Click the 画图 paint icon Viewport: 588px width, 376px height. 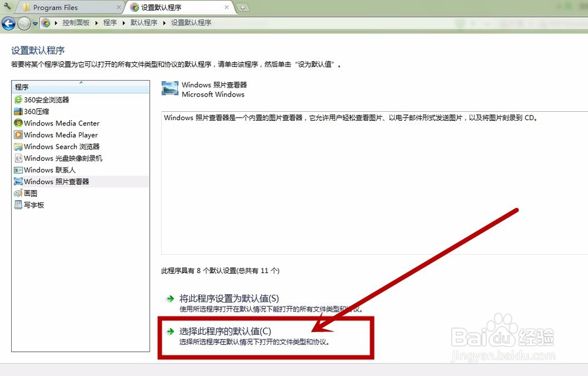18,193
